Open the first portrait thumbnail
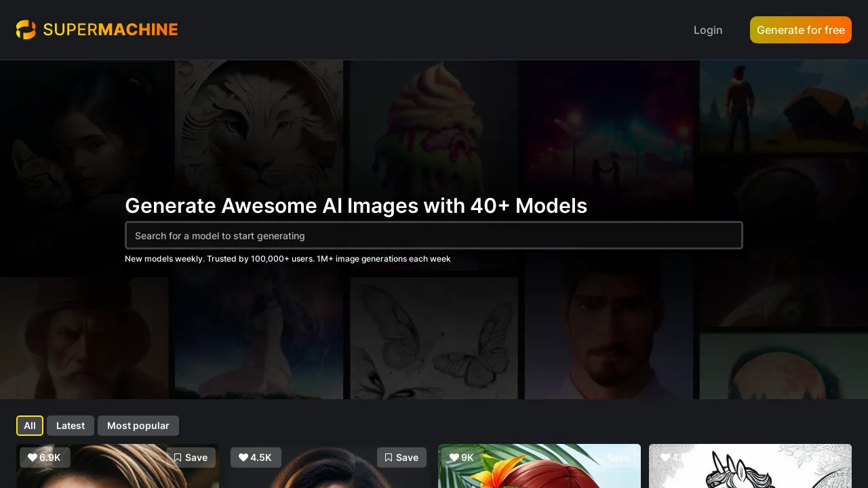 (117, 474)
